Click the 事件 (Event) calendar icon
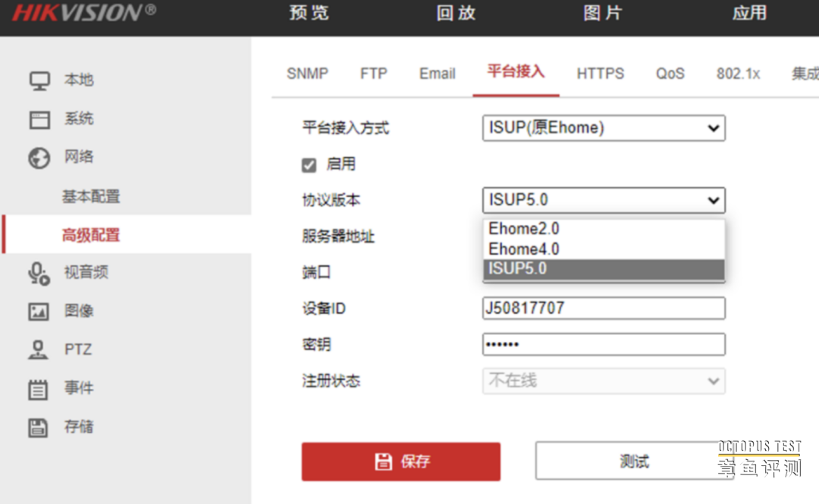Screen dimensions: 819x504 tap(36, 388)
